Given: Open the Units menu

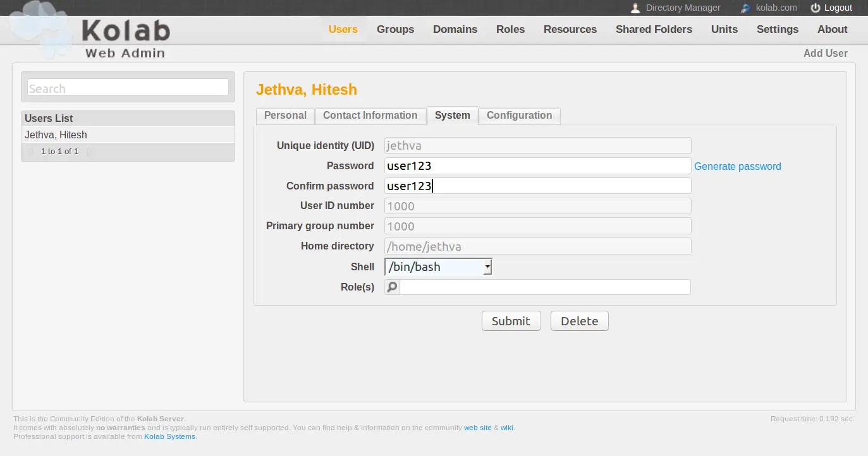Looking at the screenshot, I should pos(724,29).
